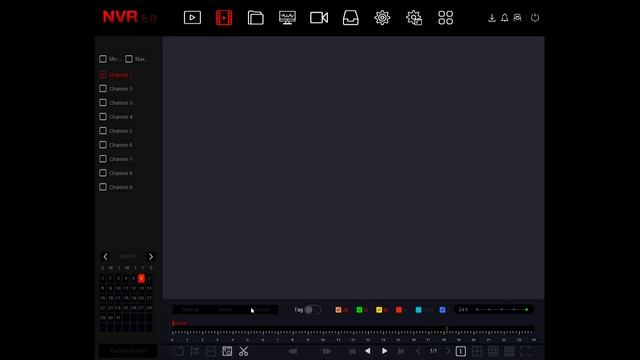640x360 pixels.
Task: Click the scissors clip tool
Action: [x=244, y=351]
